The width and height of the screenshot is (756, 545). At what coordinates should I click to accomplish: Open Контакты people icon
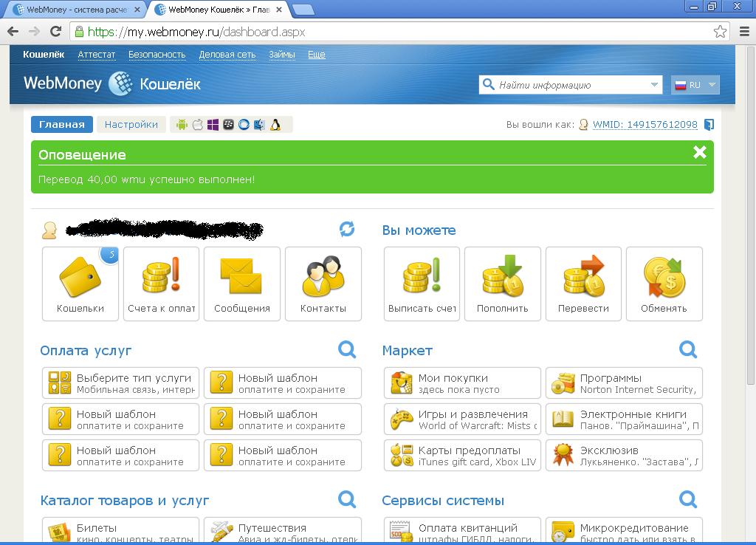[x=323, y=284]
